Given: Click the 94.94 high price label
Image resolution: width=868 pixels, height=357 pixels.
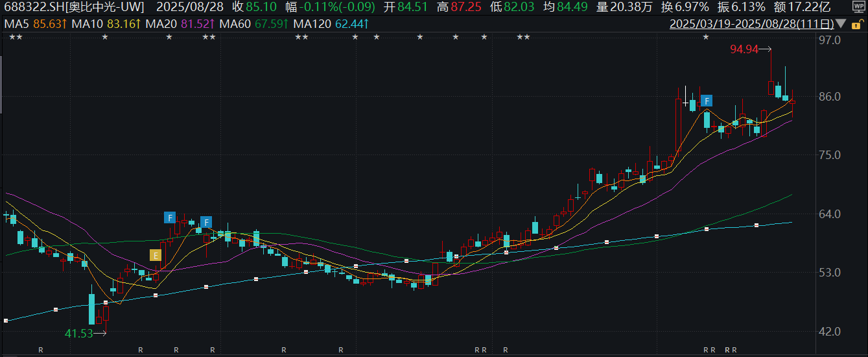Looking at the screenshot, I should click(744, 49).
